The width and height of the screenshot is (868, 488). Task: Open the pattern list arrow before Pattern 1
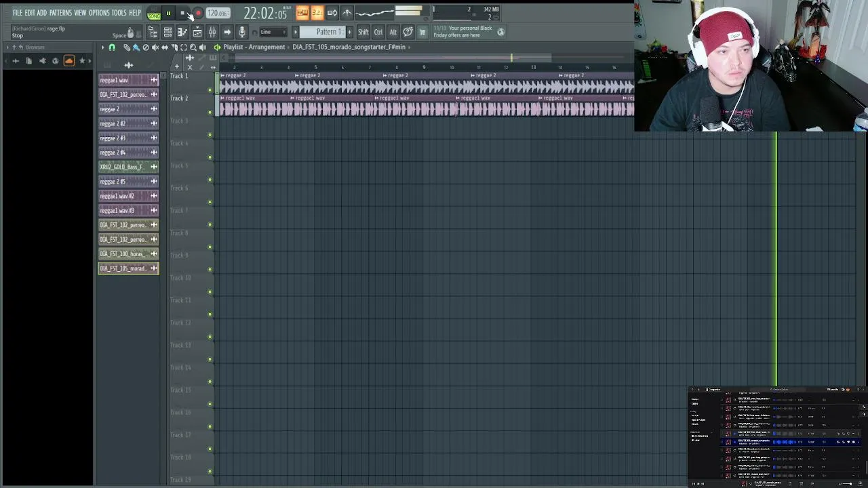(x=295, y=32)
